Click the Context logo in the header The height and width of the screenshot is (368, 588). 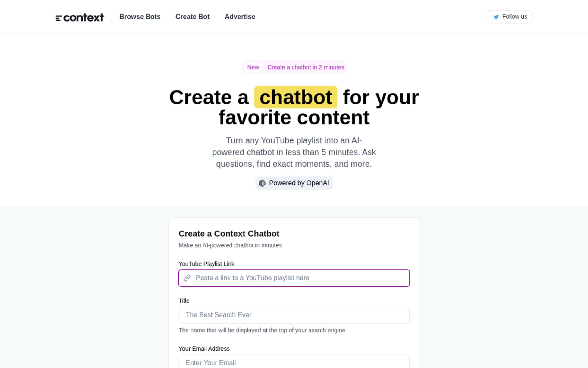coord(80,17)
